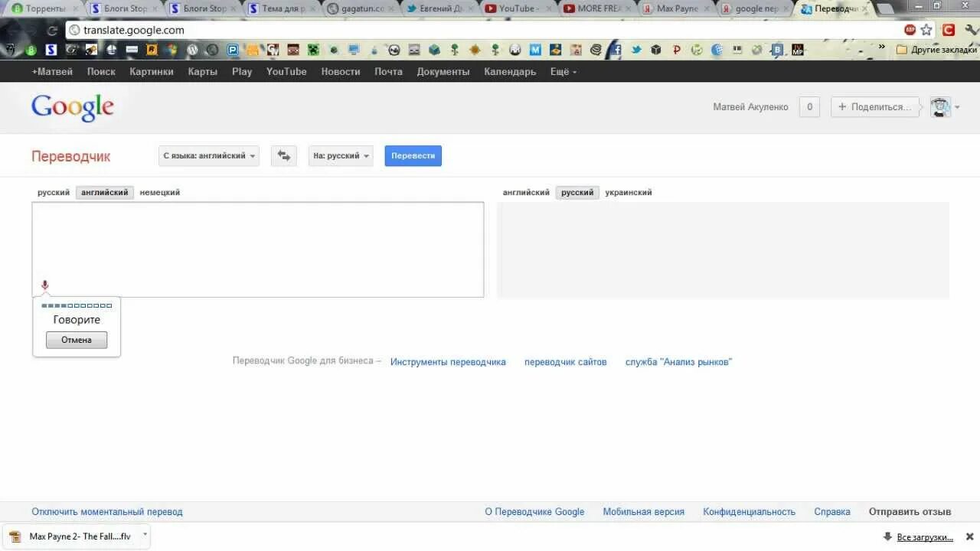980x551 pixels.
Task: Open the MP bookmark icon
Action: tap(798, 50)
